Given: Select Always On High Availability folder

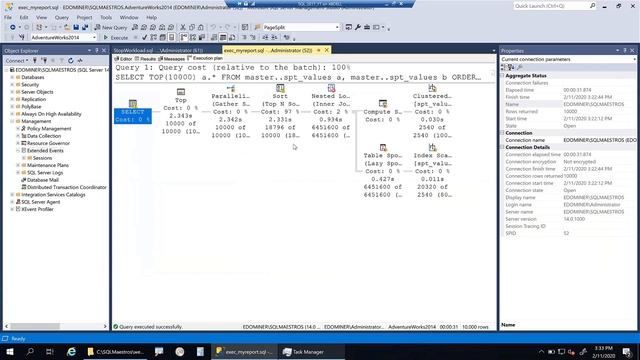Looking at the screenshot, I should point(51,114).
